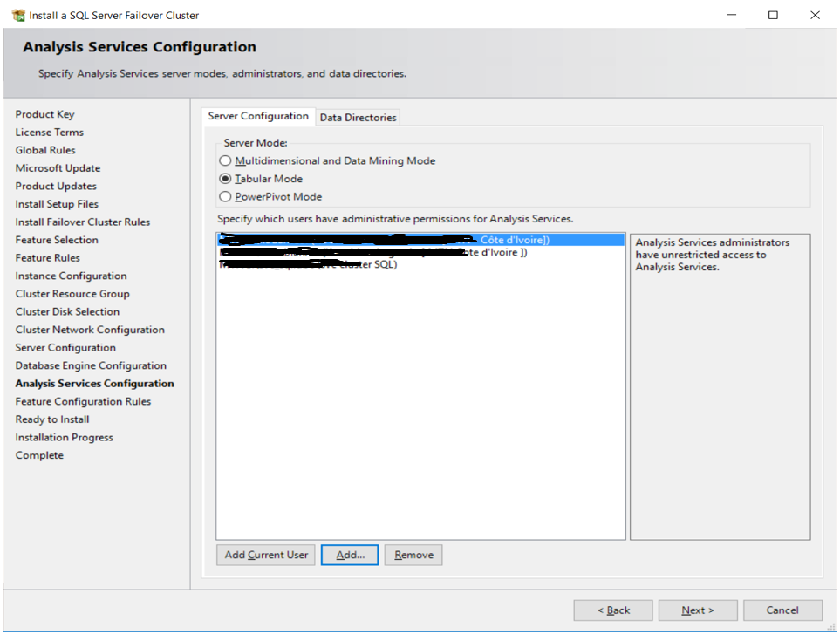Click the Feature Selection step

click(x=57, y=240)
